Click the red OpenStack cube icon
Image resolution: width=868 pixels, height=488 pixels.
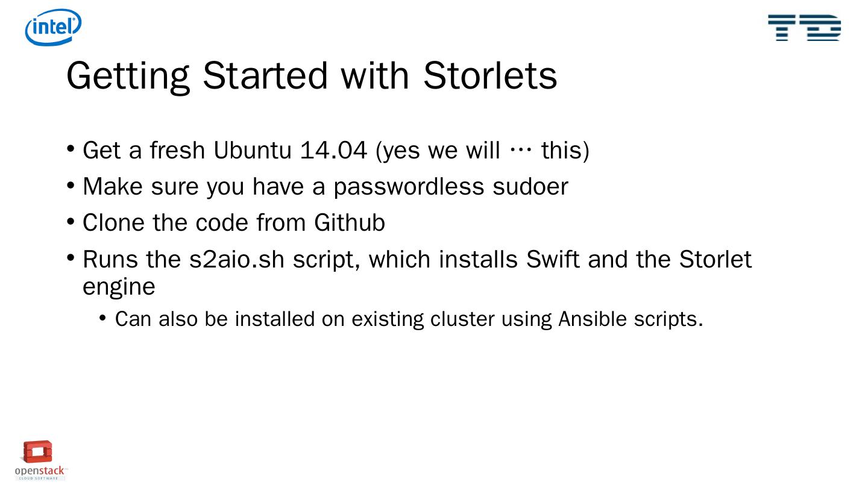click(x=38, y=452)
